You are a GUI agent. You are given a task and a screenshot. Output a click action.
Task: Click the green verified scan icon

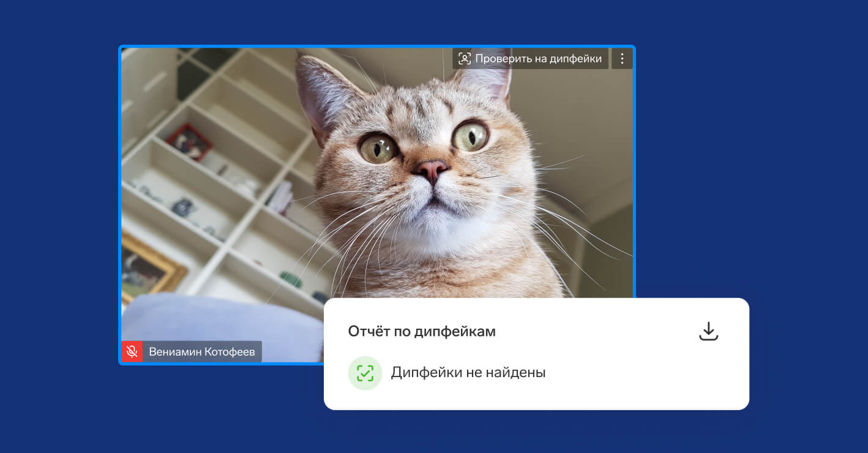coord(365,373)
